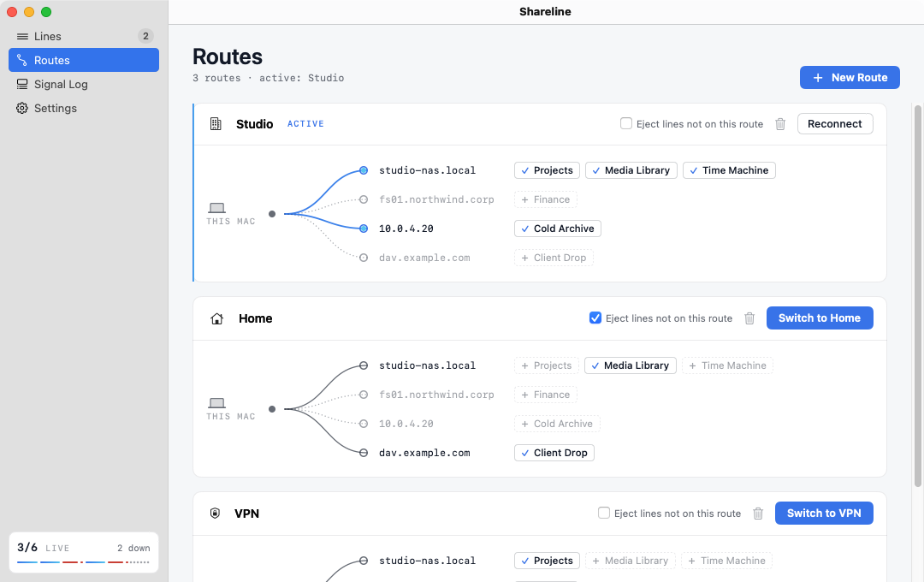Open Signal Log in sidebar
Viewport: 924px width, 582px height.
pos(84,85)
